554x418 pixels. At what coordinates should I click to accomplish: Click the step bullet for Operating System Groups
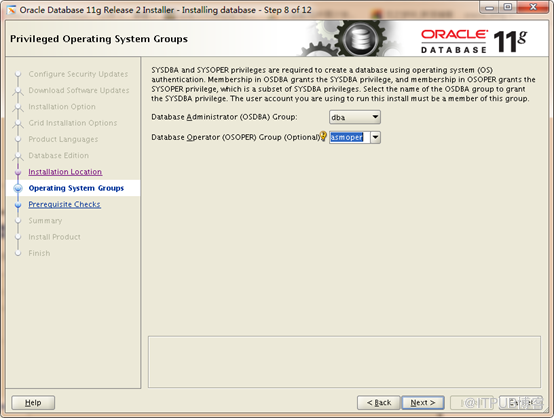[18, 188]
